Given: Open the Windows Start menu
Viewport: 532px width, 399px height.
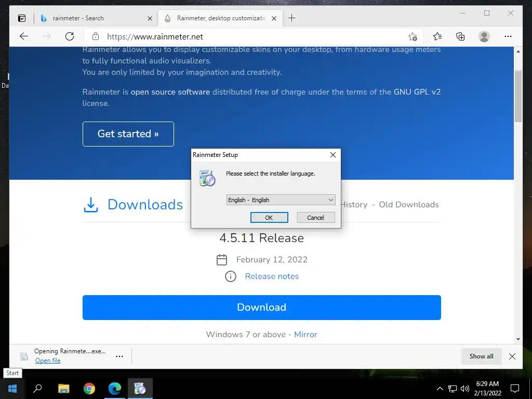Looking at the screenshot, I should point(12,389).
